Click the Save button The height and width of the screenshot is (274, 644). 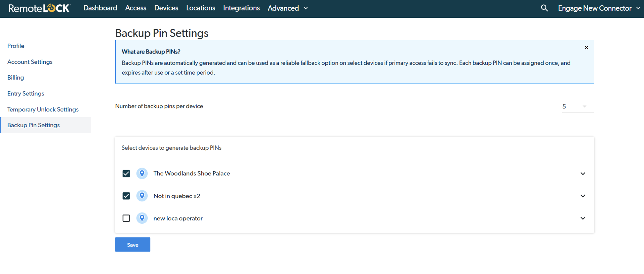pyautogui.click(x=132, y=245)
